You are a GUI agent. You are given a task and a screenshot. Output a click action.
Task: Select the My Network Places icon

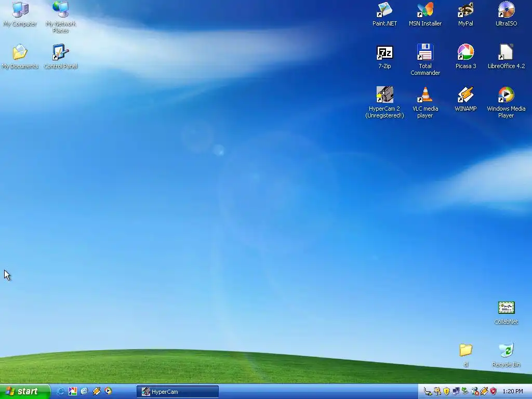point(61,17)
